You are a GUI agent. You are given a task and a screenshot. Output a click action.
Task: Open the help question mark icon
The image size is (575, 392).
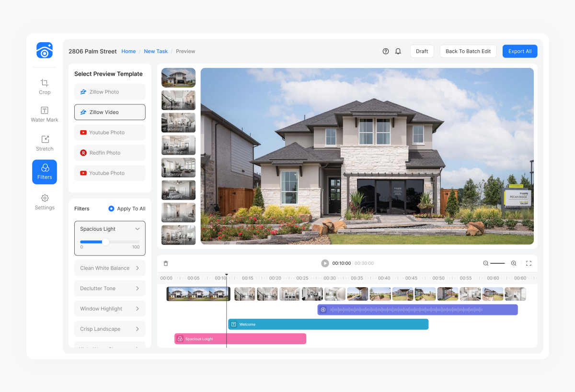[386, 51]
